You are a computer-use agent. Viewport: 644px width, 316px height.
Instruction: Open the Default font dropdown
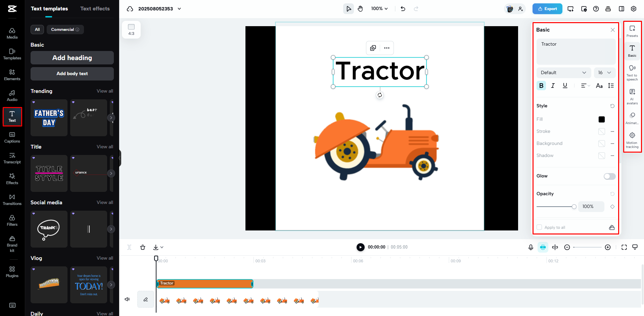(x=563, y=72)
